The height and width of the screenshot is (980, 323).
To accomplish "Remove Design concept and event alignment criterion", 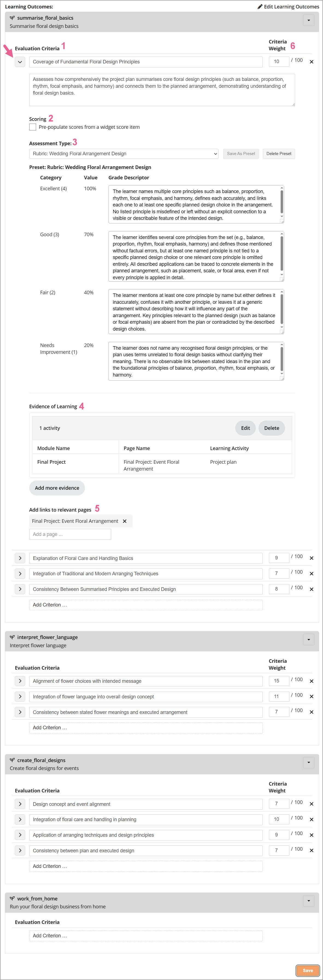I will point(312,804).
